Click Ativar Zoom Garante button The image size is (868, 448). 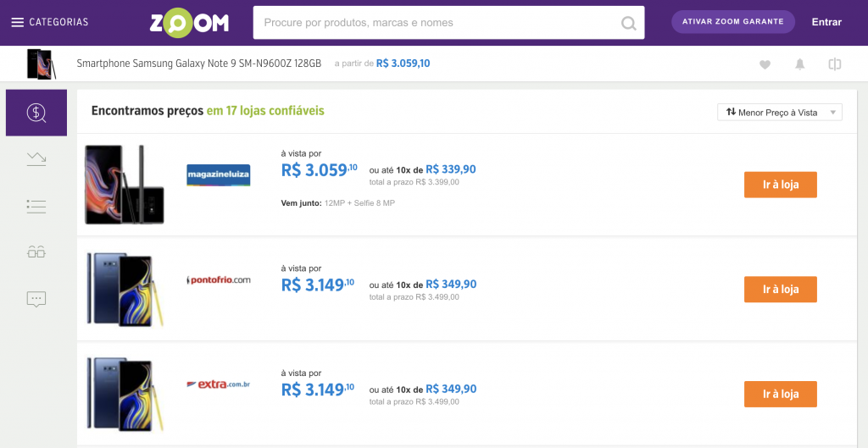(733, 22)
